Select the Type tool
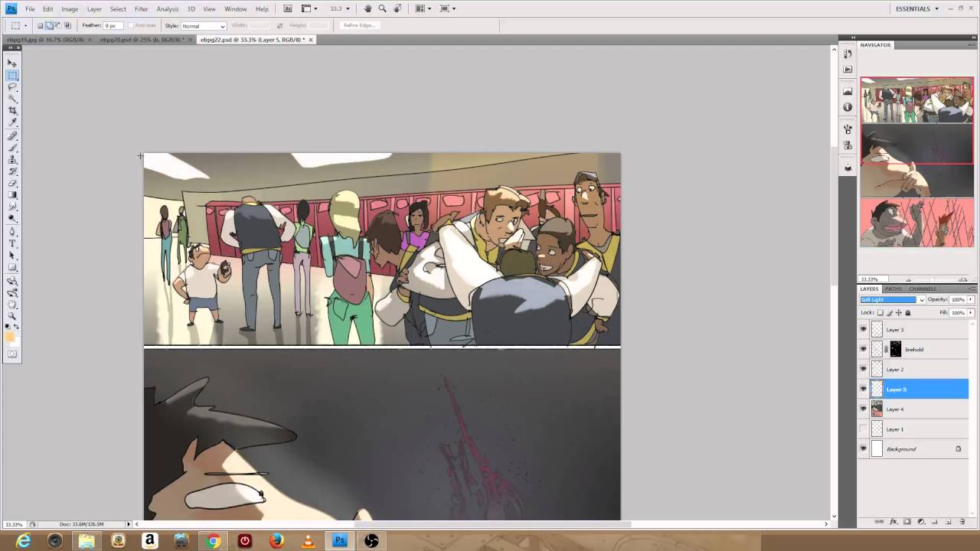This screenshot has width=980, height=551. 12,243
